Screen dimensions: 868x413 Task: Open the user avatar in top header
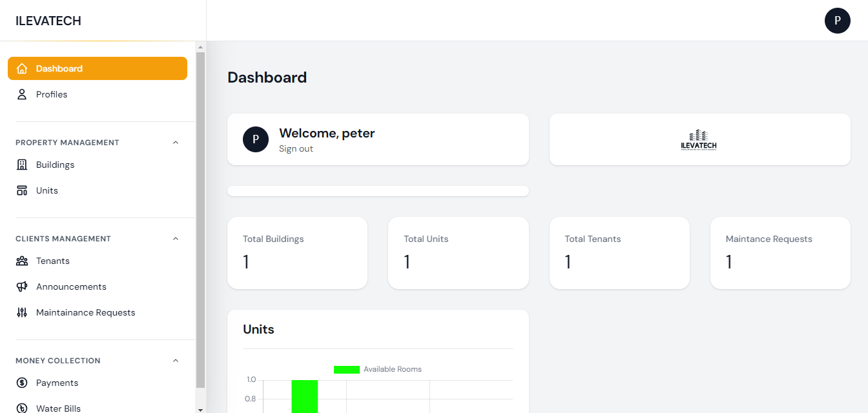pos(838,21)
